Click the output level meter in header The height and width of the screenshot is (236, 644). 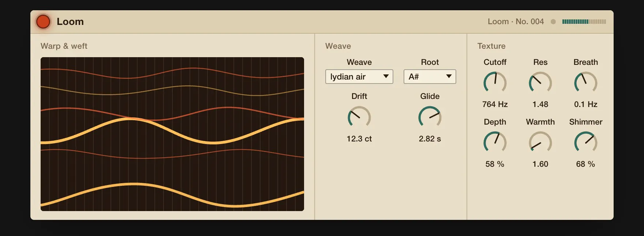[584, 22]
